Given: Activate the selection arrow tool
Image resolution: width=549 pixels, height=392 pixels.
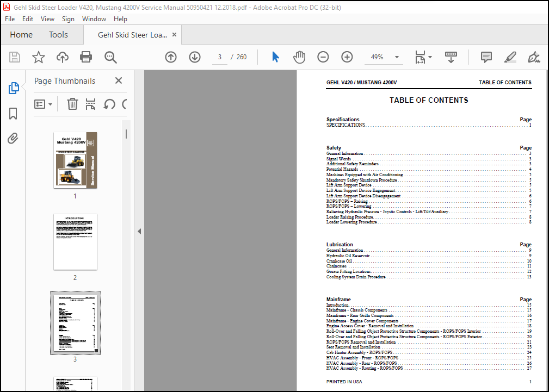Looking at the screenshot, I should pos(275,57).
